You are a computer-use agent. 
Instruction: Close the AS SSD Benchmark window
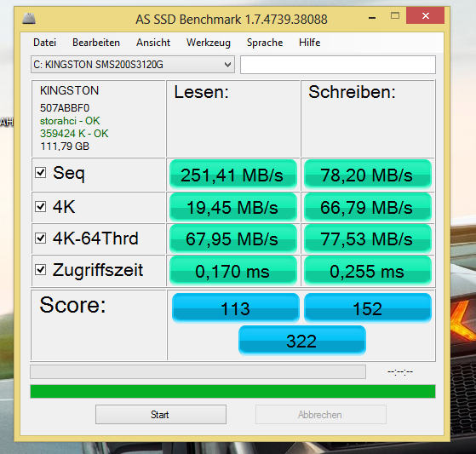point(426,15)
